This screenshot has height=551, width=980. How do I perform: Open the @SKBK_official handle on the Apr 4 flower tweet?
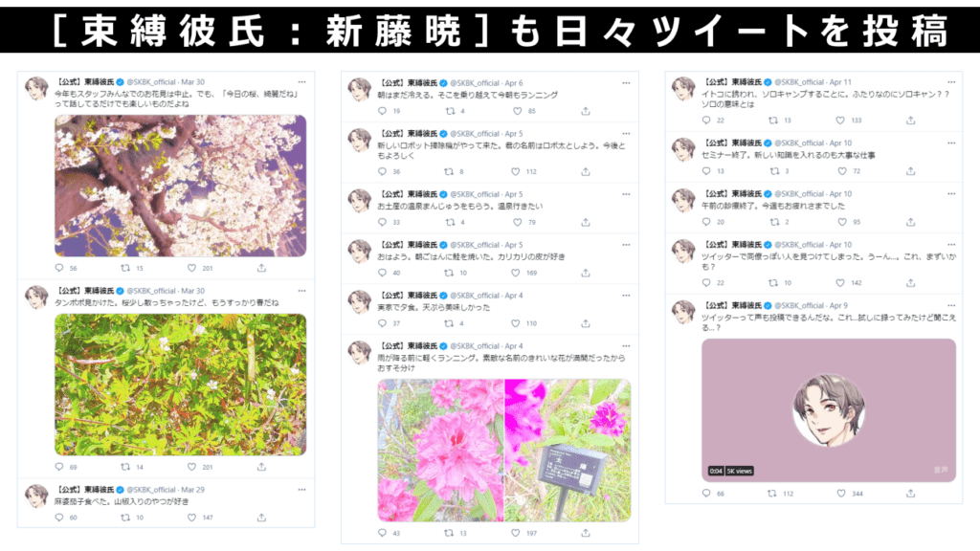point(475,346)
